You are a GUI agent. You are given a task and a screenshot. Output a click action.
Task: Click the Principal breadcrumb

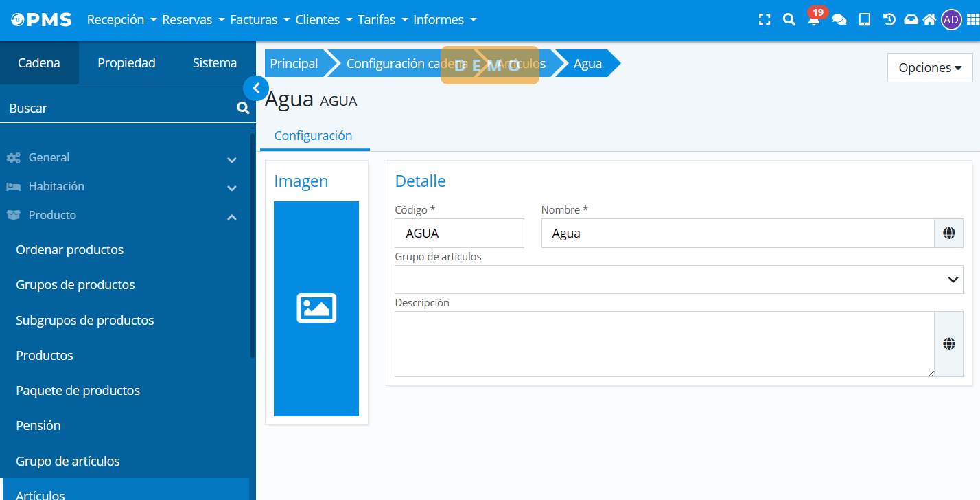(x=294, y=64)
